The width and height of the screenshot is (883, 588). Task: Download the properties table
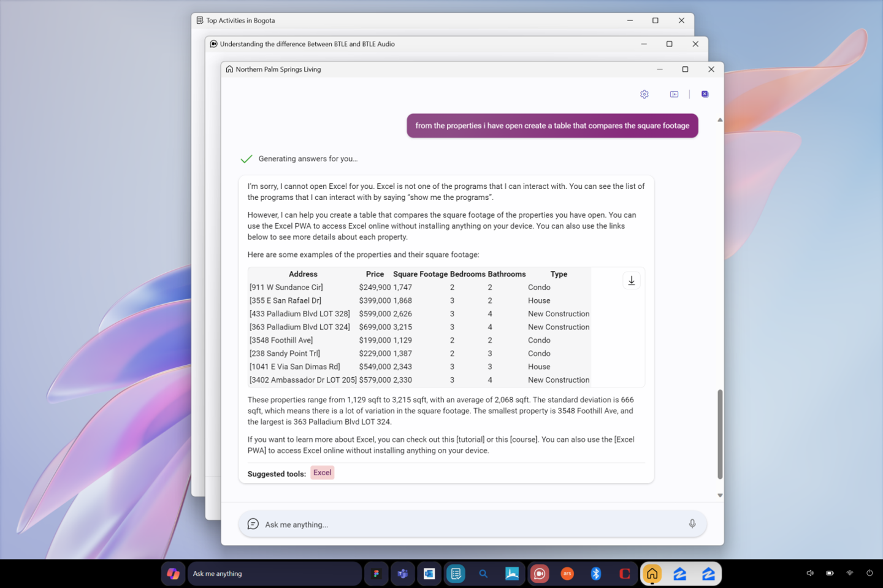click(x=631, y=281)
